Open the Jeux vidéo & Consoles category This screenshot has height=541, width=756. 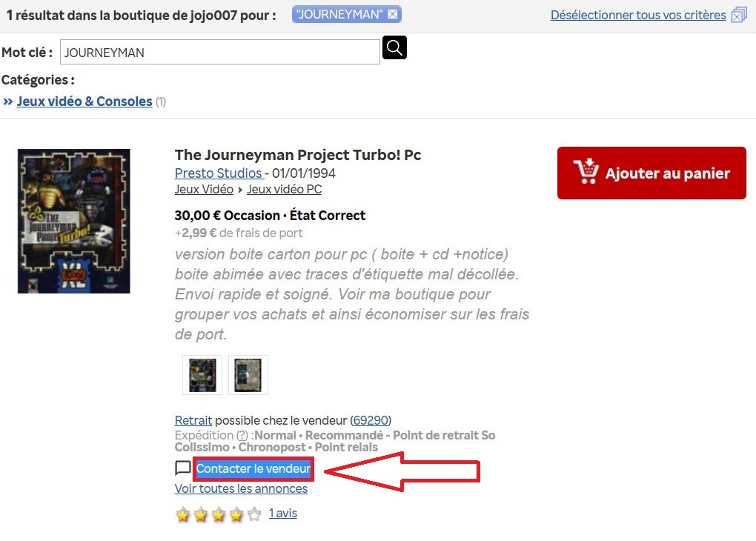tap(84, 102)
